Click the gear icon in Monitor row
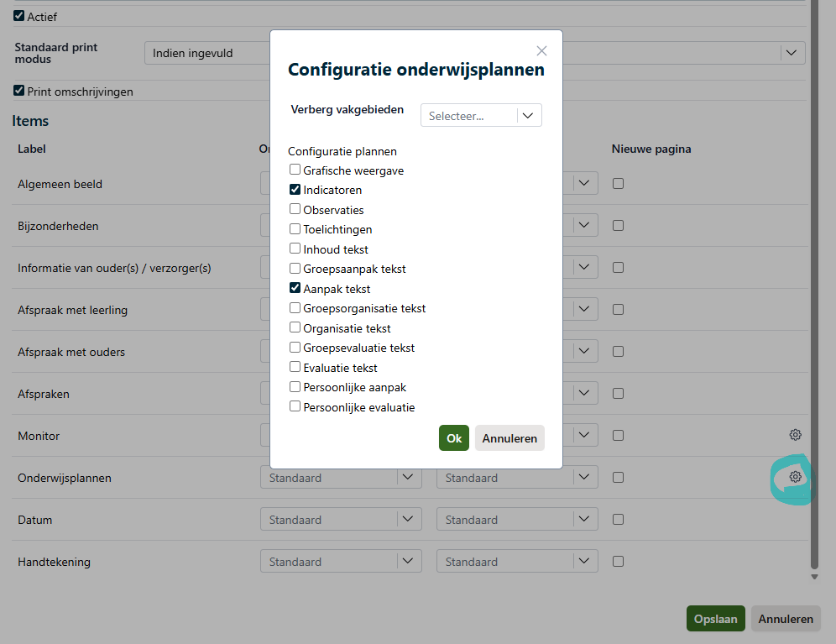 click(x=795, y=435)
